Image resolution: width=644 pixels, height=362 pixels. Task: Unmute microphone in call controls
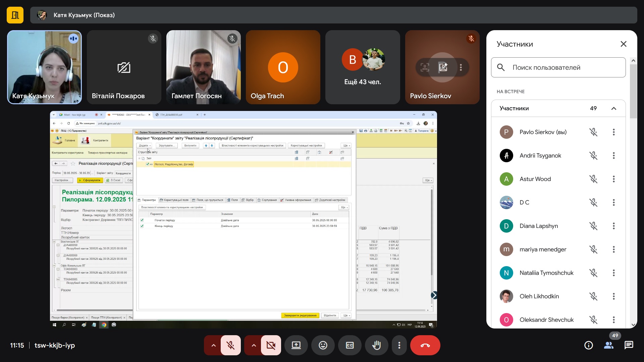[x=230, y=345]
